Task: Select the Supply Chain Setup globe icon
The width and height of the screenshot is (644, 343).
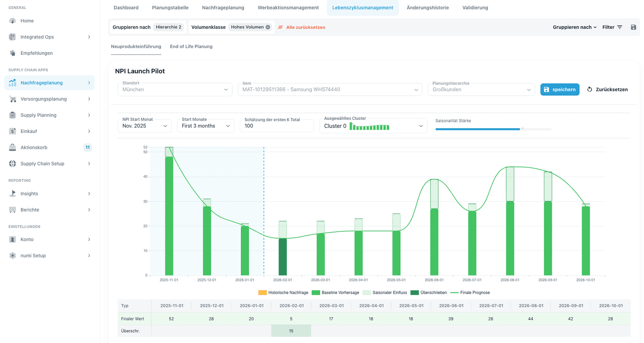Action: point(12,163)
